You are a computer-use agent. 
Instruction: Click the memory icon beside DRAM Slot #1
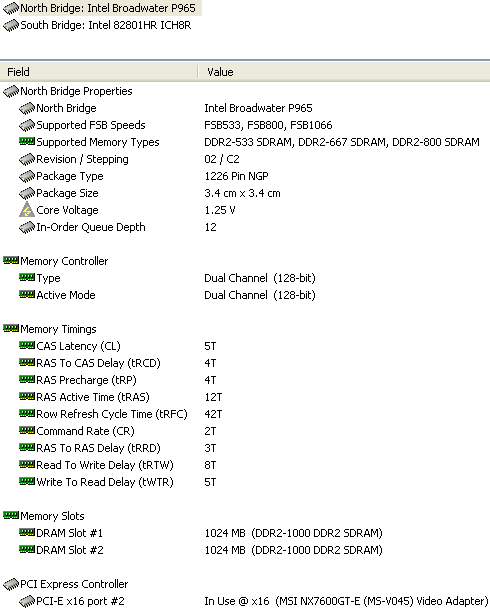click(x=27, y=532)
